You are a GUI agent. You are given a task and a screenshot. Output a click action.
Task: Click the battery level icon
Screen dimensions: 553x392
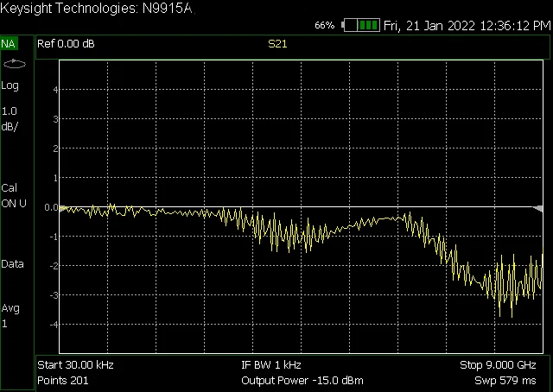click(x=361, y=25)
